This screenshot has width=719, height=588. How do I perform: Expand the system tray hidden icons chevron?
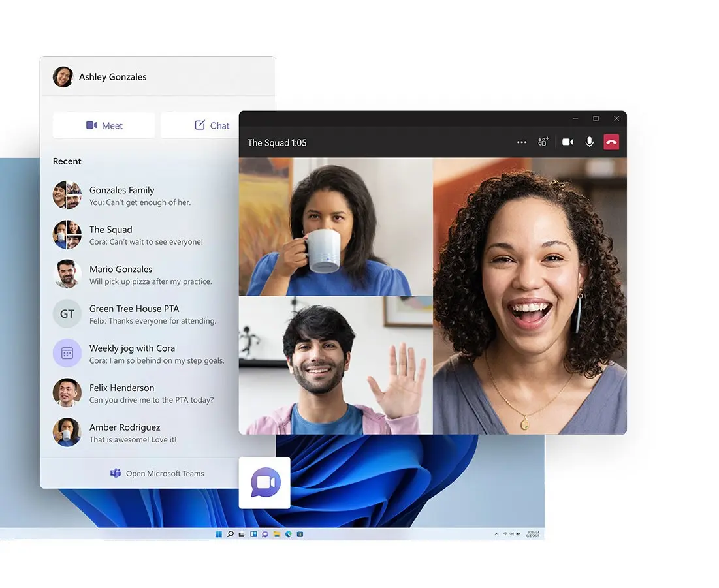tap(496, 534)
